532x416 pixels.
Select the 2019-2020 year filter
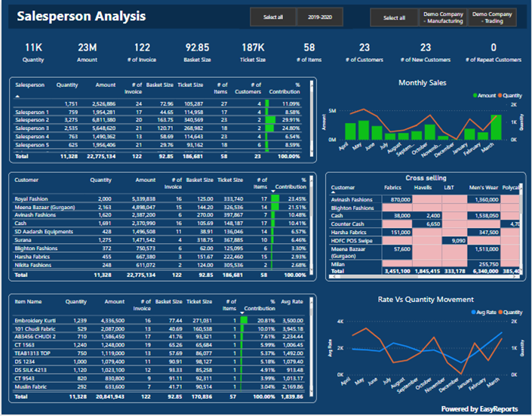point(320,17)
